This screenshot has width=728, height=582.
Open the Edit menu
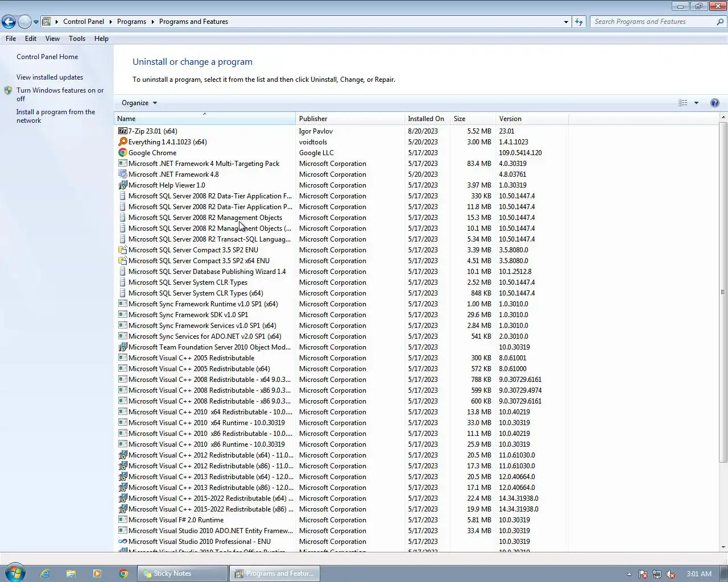pos(31,39)
